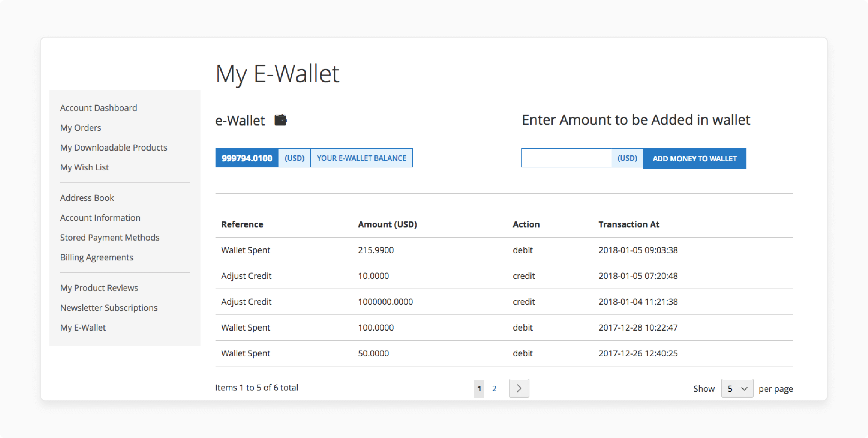The height and width of the screenshot is (438, 868).
Task: Click current page 1 indicator
Action: [479, 389]
